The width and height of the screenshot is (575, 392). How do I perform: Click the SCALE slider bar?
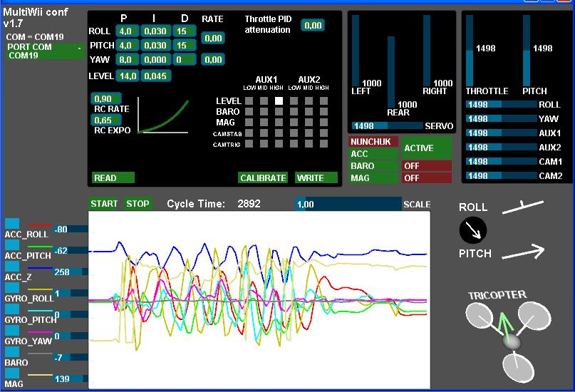pos(348,205)
